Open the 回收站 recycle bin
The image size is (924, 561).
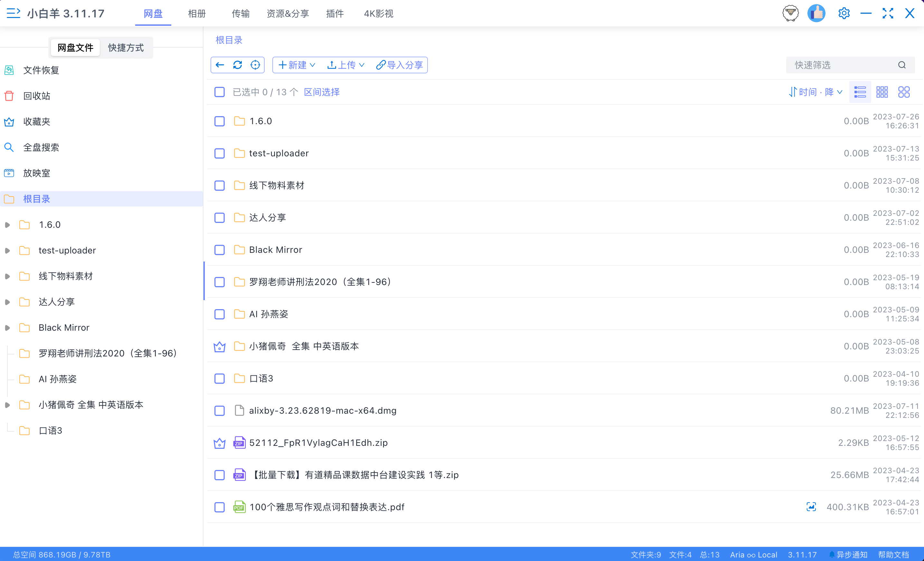click(x=37, y=96)
